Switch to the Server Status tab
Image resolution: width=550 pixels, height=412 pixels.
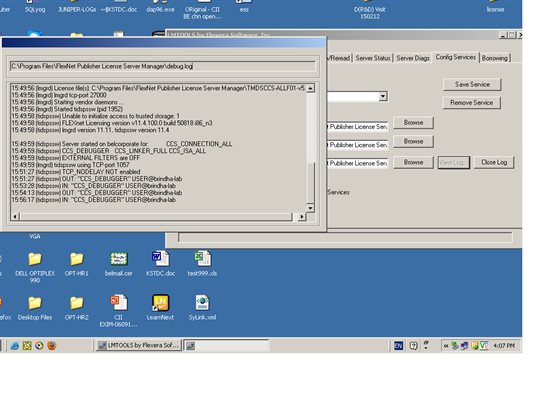(x=373, y=58)
